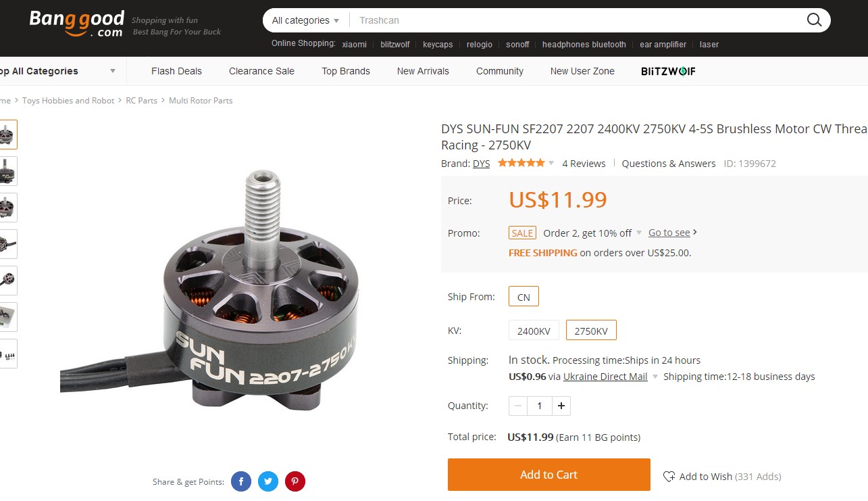Open the Banggood.com logo homepage
Screen dimensions: 868x501
pos(76,23)
